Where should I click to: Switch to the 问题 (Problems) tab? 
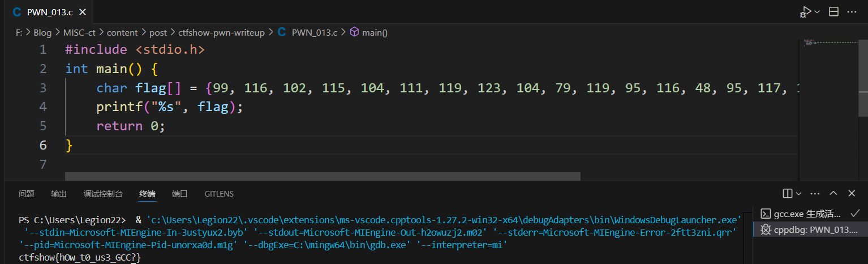coord(27,194)
